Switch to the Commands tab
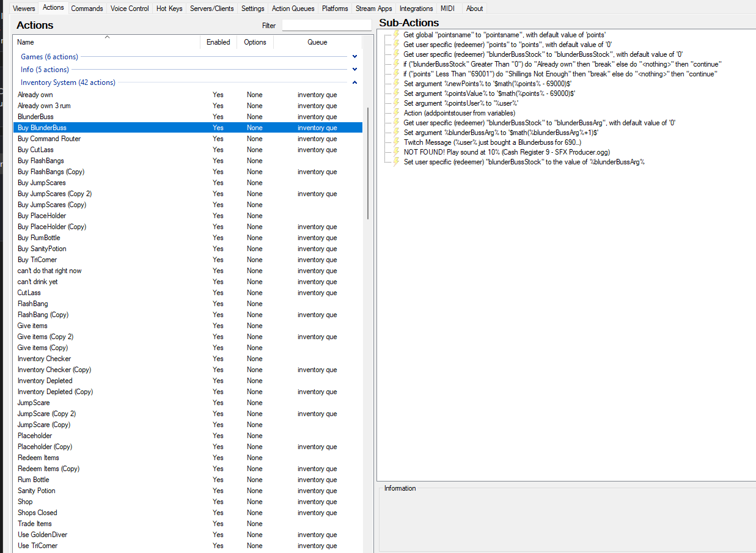Viewport: 756px width, 553px height. click(87, 8)
